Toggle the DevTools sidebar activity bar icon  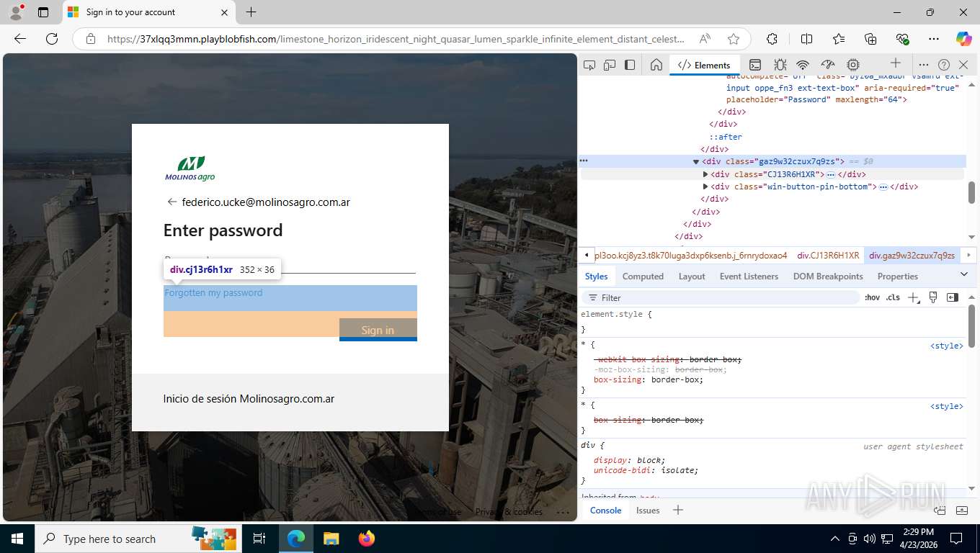click(630, 65)
